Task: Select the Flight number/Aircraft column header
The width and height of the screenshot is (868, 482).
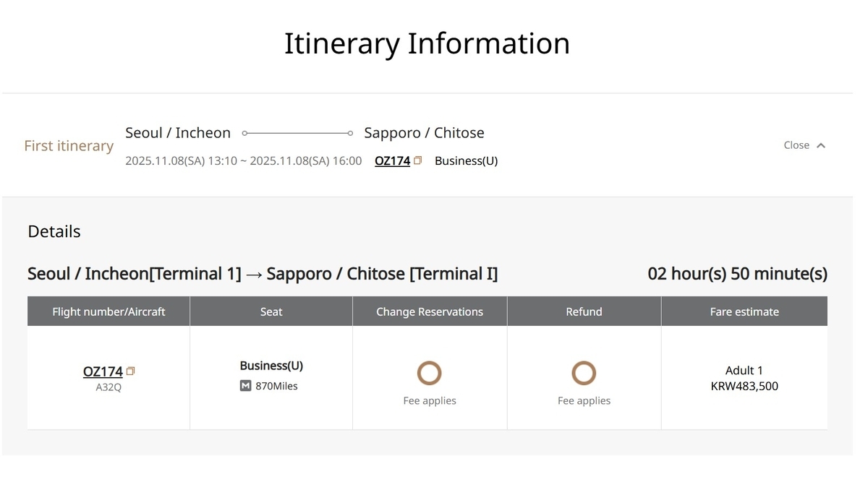Action: [x=109, y=311]
